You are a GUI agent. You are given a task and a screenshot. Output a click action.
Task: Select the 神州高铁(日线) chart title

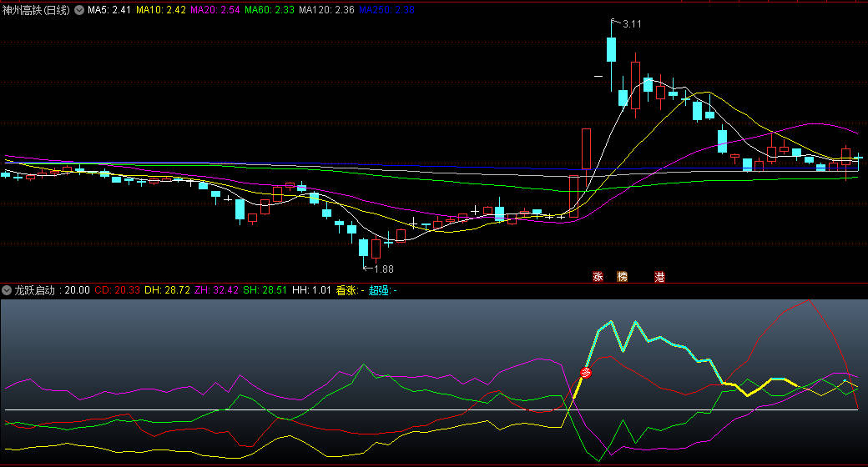pos(37,10)
